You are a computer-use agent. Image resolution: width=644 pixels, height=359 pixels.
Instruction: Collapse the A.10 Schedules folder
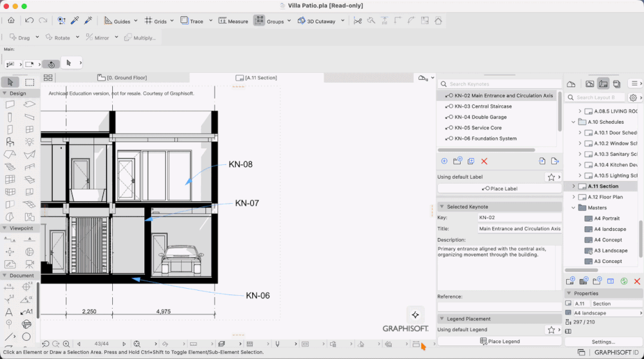(x=574, y=122)
